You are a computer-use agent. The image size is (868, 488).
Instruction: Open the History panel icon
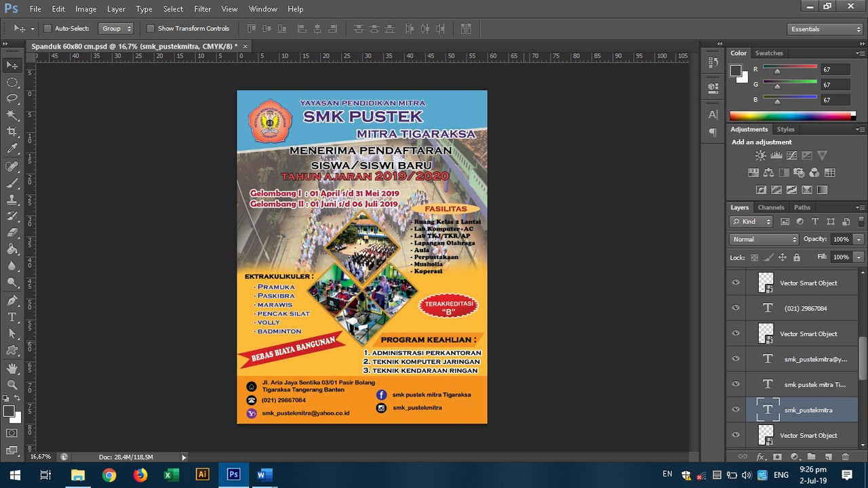[713, 62]
